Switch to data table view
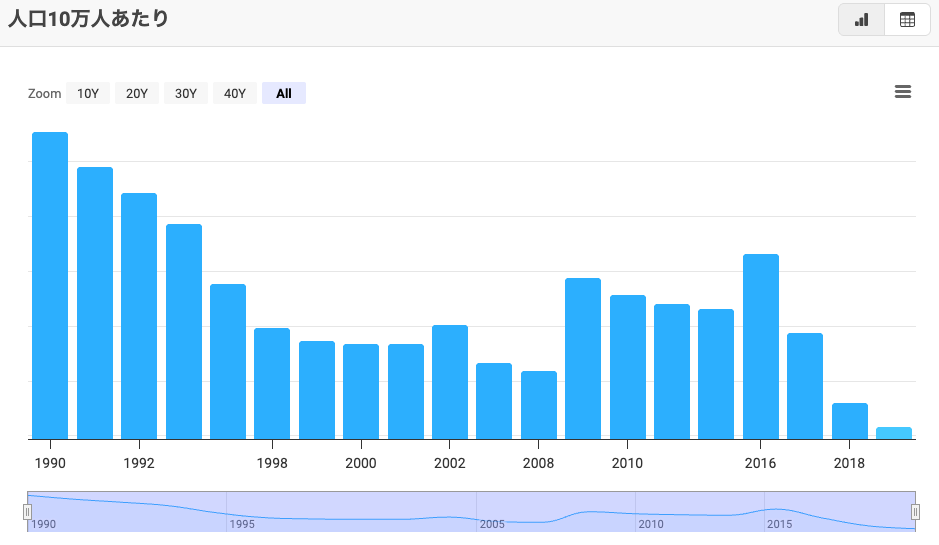The image size is (939, 545). pos(907,20)
